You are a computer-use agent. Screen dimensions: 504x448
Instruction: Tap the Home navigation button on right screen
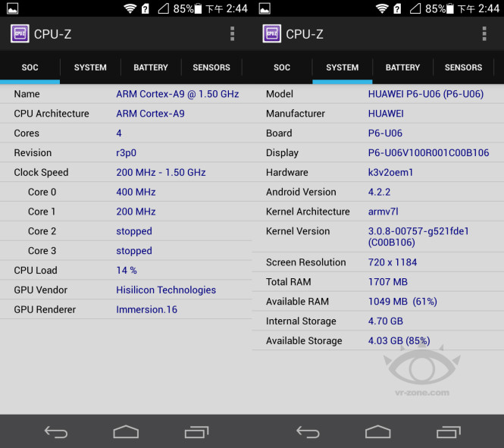tap(378, 431)
